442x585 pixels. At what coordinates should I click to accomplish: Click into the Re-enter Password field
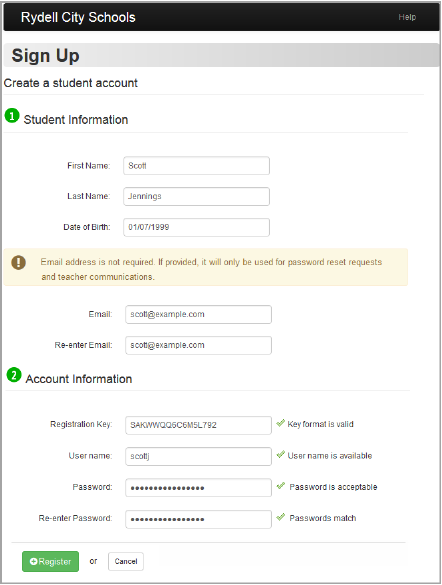coord(198,519)
